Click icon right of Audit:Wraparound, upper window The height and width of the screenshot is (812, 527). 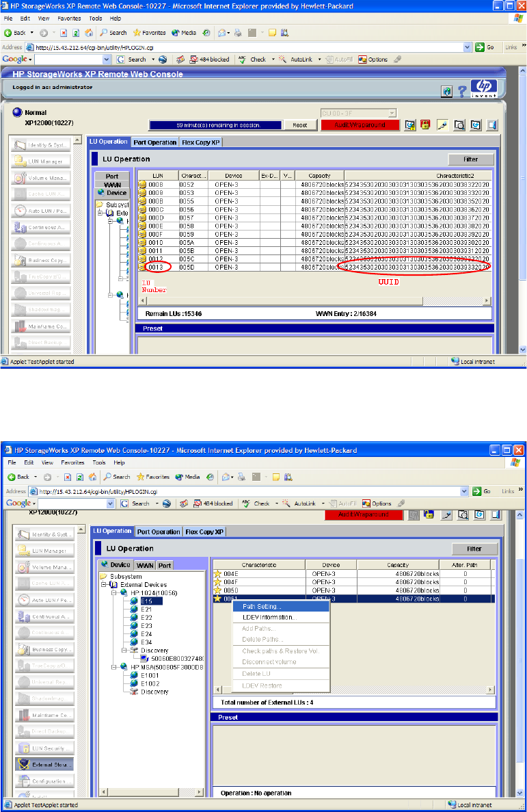click(x=410, y=125)
